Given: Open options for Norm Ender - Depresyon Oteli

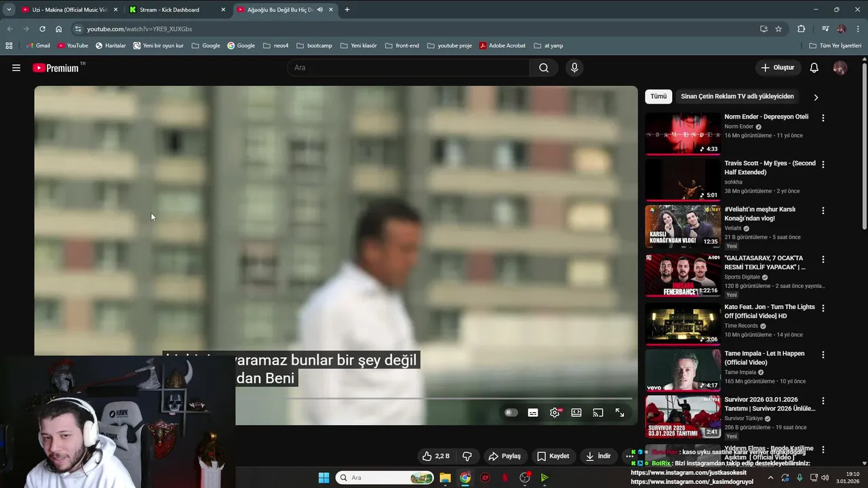Looking at the screenshot, I should 823,118.
